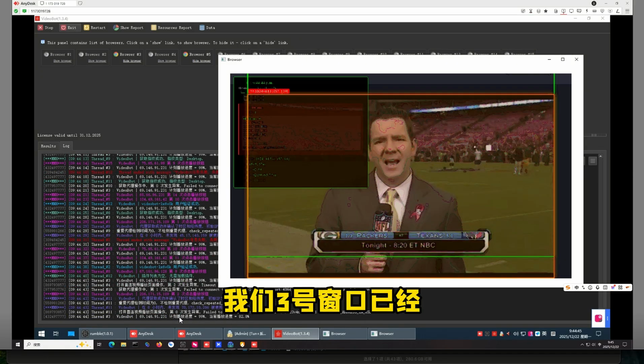The width and height of the screenshot is (644, 364).
Task: Click the Browser #3 Chrome icon
Action: pyautogui.click(x=116, y=54)
